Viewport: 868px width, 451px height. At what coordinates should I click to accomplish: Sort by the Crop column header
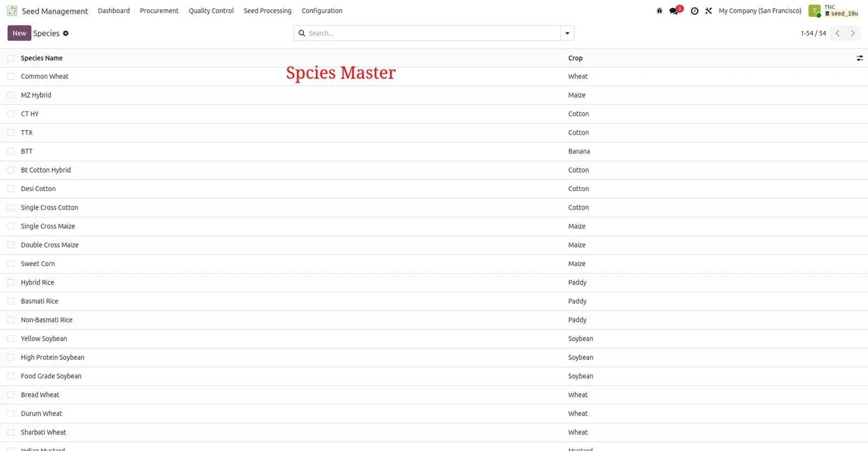click(576, 58)
